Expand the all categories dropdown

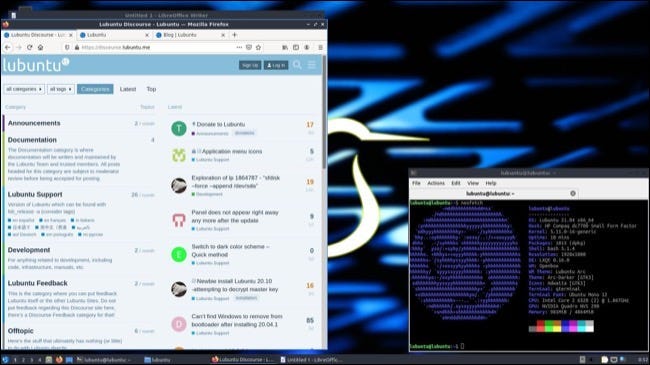pos(24,89)
